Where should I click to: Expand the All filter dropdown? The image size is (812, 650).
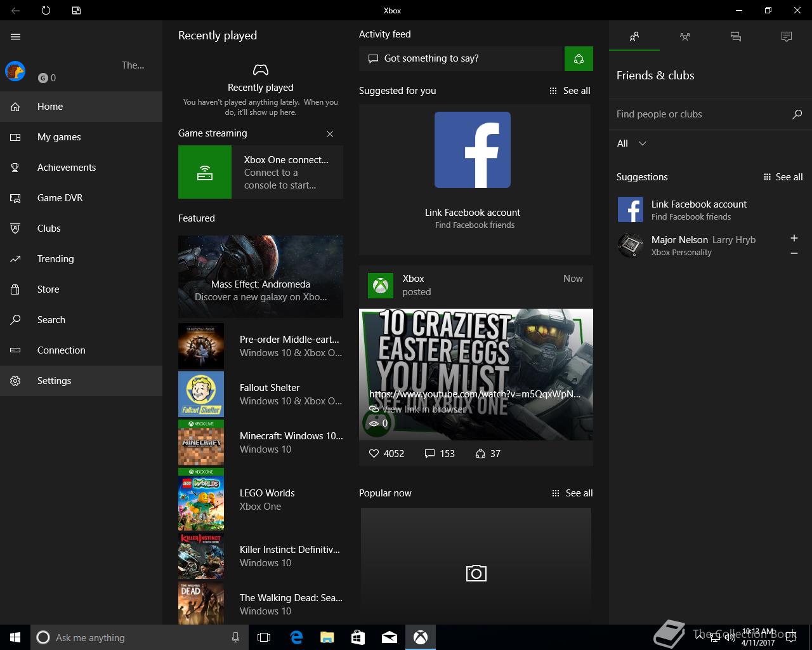[632, 143]
